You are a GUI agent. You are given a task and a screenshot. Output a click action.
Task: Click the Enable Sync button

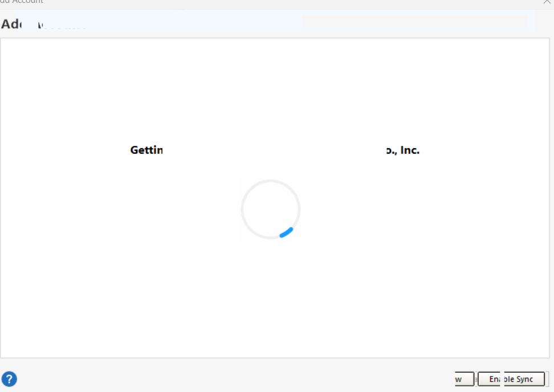coord(511,379)
